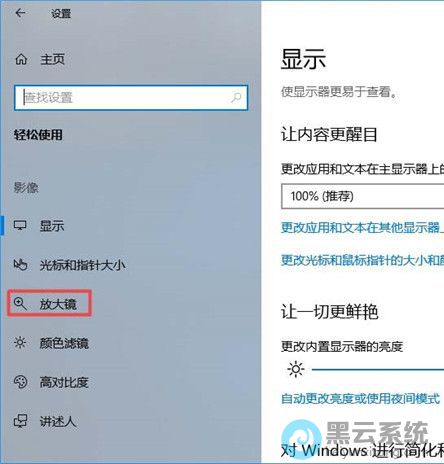Click the back arrow icon

[x=21, y=13]
